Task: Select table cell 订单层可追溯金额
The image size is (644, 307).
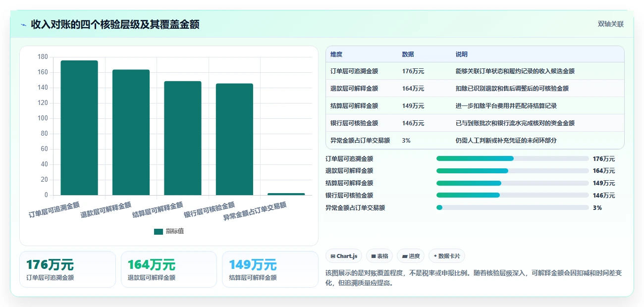Action: 354,71
